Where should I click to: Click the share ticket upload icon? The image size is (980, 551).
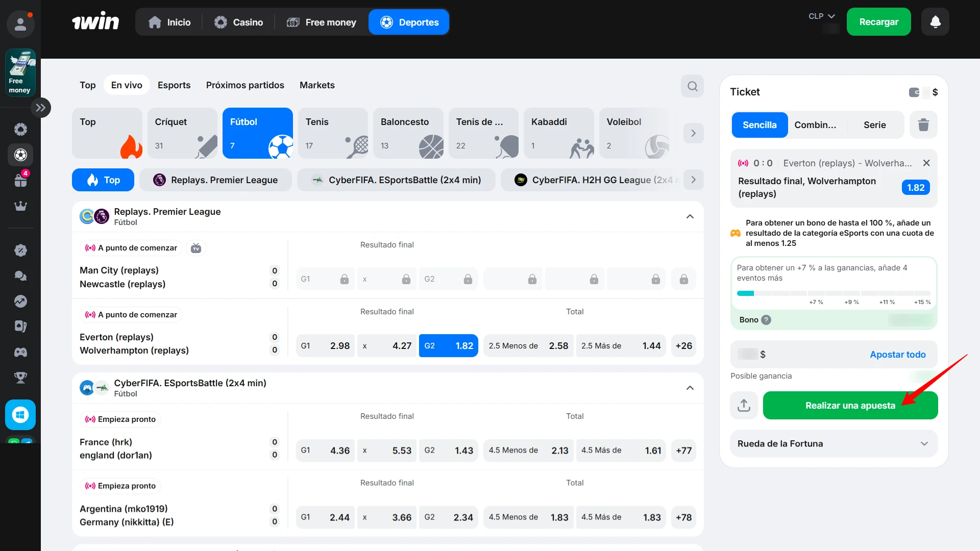pos(744,406)
